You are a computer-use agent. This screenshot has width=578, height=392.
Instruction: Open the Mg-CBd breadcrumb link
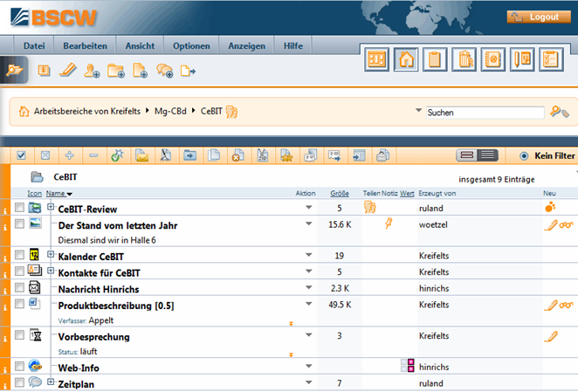click(170, 111)
